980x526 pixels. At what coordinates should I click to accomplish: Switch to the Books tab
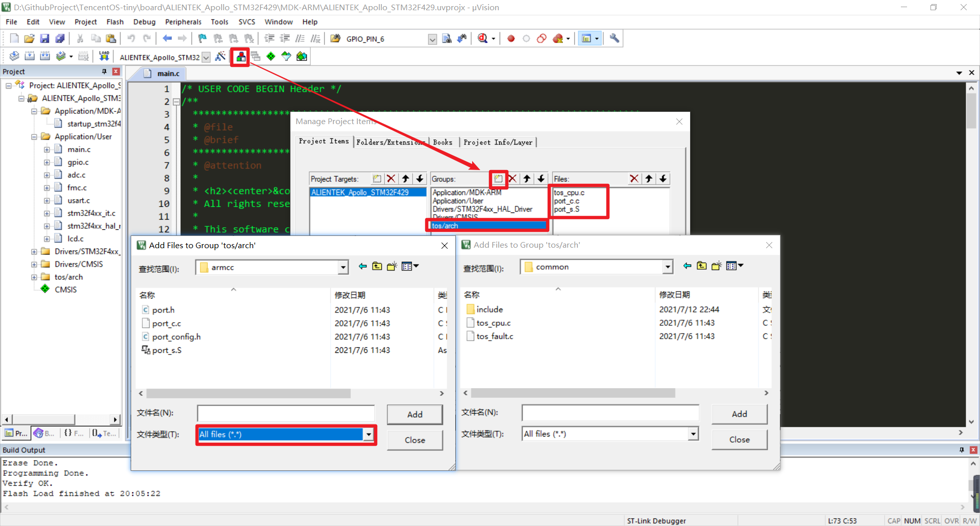[x=443, y=142]
